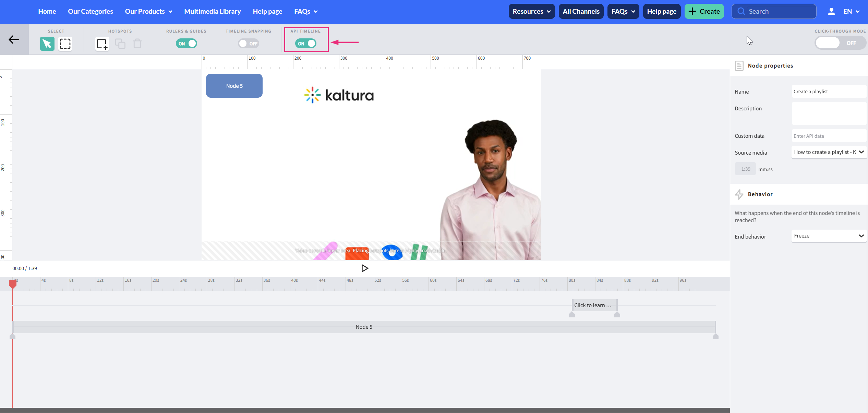
Task: Expand the Resources menu button
Action: coord(531,11)
